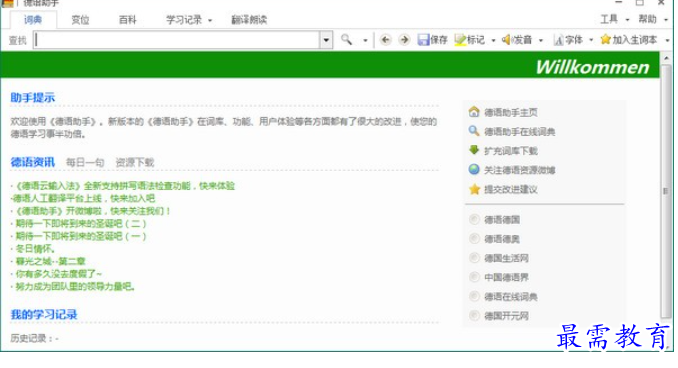Viewport: 678px width, 368px height.
Task: Switch to the 百科 tab
Action: click(x=128, y=20)
